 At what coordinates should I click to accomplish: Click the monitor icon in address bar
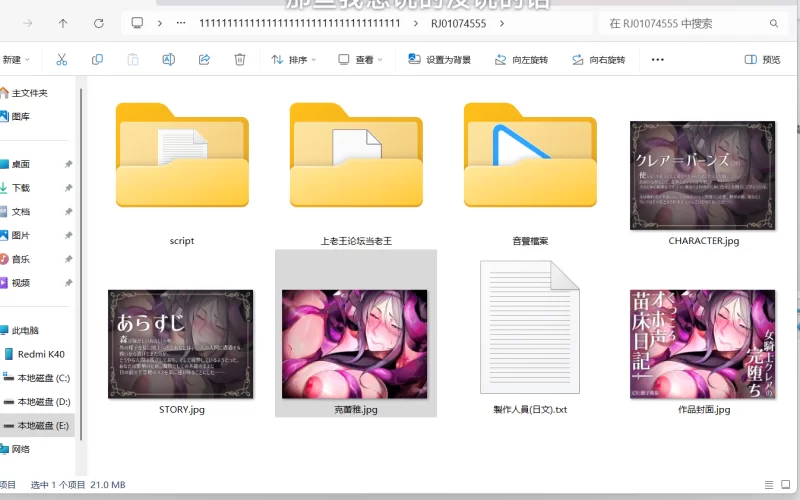[x=137, y=23]
